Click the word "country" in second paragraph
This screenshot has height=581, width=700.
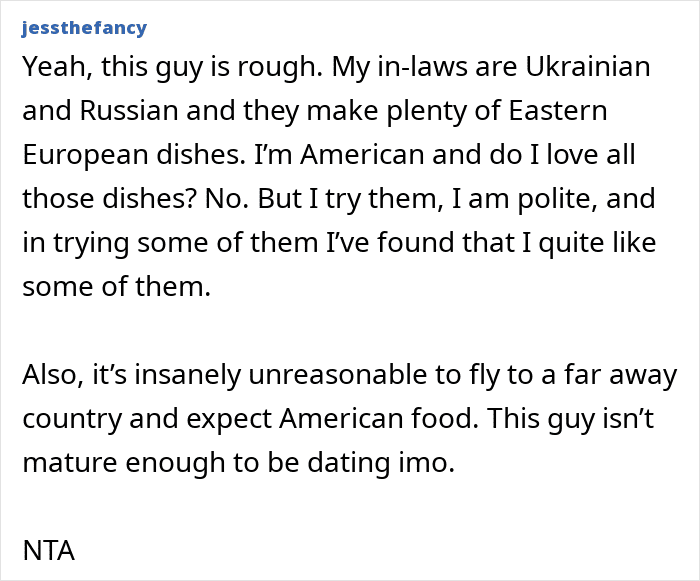[72, 419]
